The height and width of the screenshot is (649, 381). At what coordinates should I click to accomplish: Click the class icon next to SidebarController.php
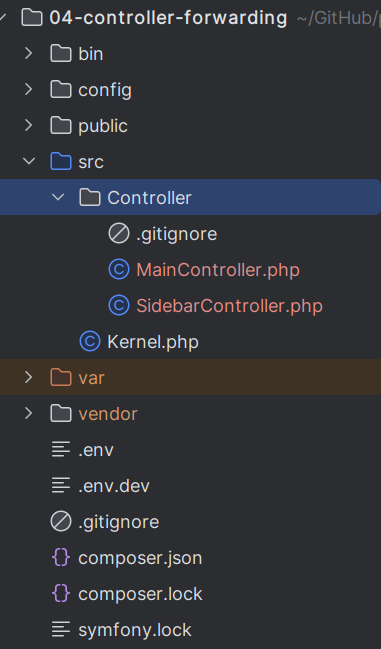[119, 306]
